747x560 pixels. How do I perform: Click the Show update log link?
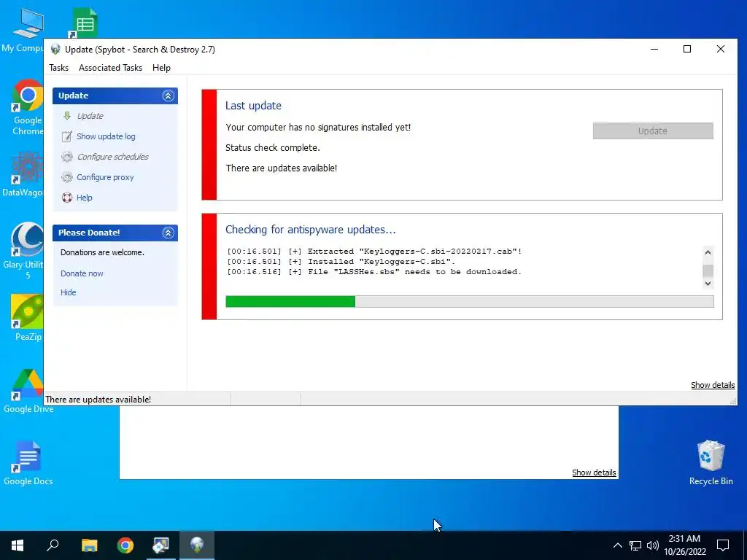coord(106,136)
